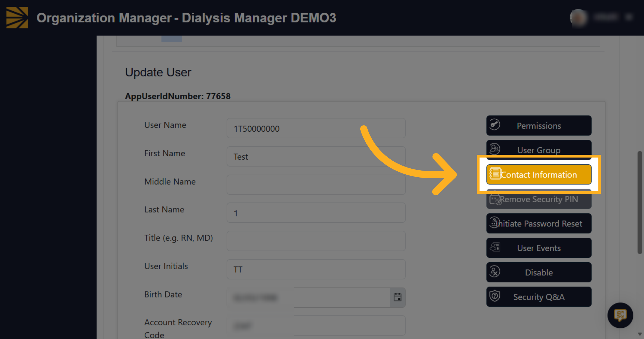Image resolution: width=644 pixels, height=339 pixels.
Task: Click the Account Recovery Code field
Action: pos(316,325)
